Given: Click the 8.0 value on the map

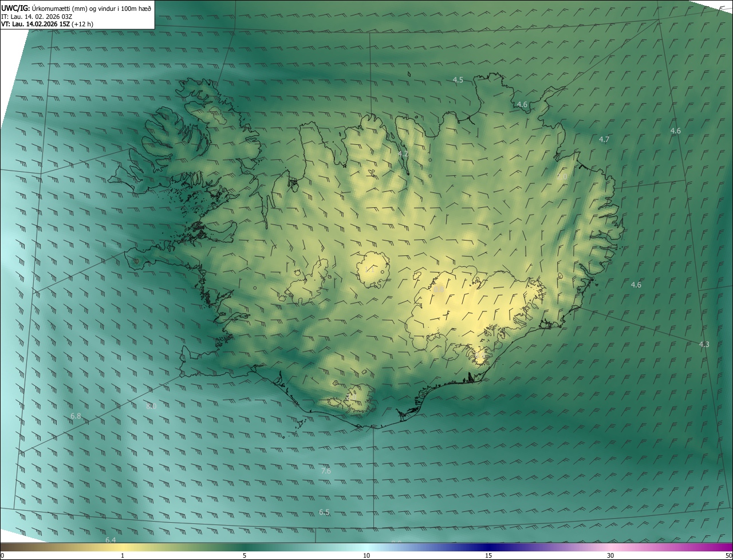Looking at the screenshot, I should [151, 406].
